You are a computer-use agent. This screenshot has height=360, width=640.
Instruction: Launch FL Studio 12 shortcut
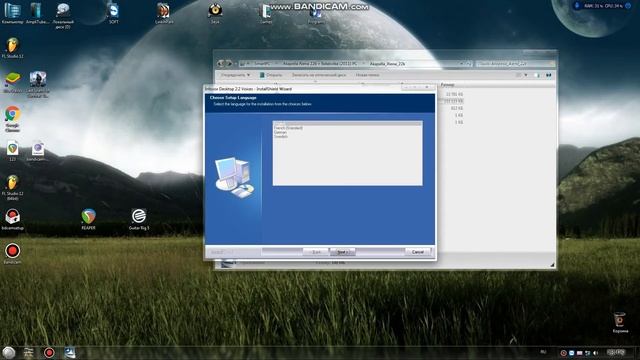[12, 48]
